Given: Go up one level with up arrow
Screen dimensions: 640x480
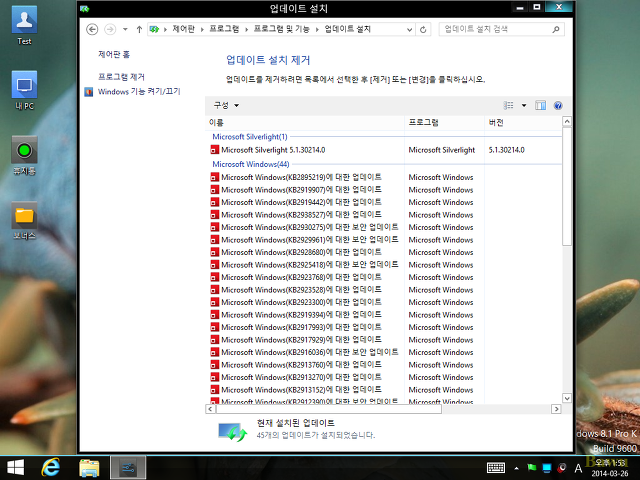Looking at the screenshot, I should 139,29.
